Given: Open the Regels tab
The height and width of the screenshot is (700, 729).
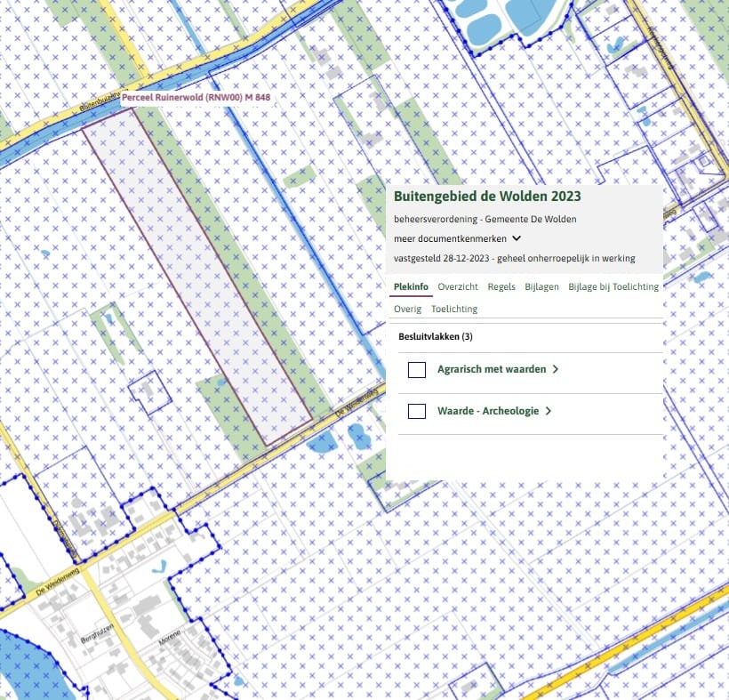Looking at the screenshot, I should (x=501, y=287).
